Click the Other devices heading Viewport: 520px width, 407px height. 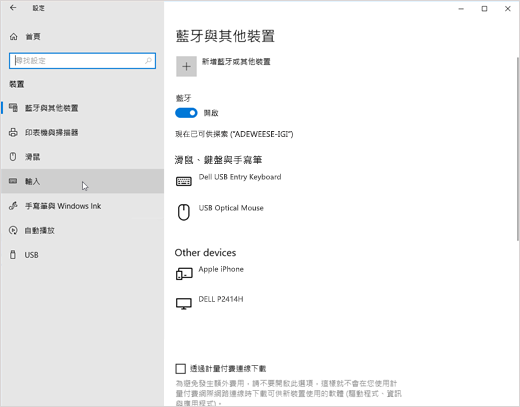205,253
